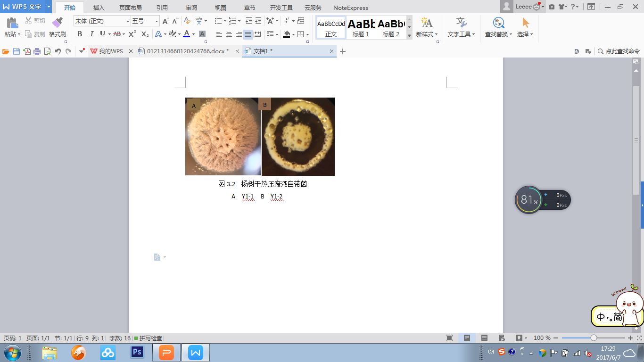
Task: Apply the 标题 1 heading style
Action: click(x=361, y=27)
